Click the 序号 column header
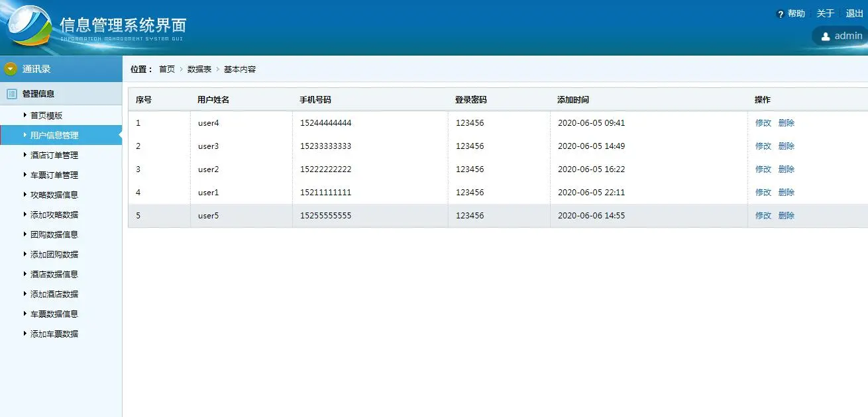Viewport: 868px width, 417px height. [144, 100]
